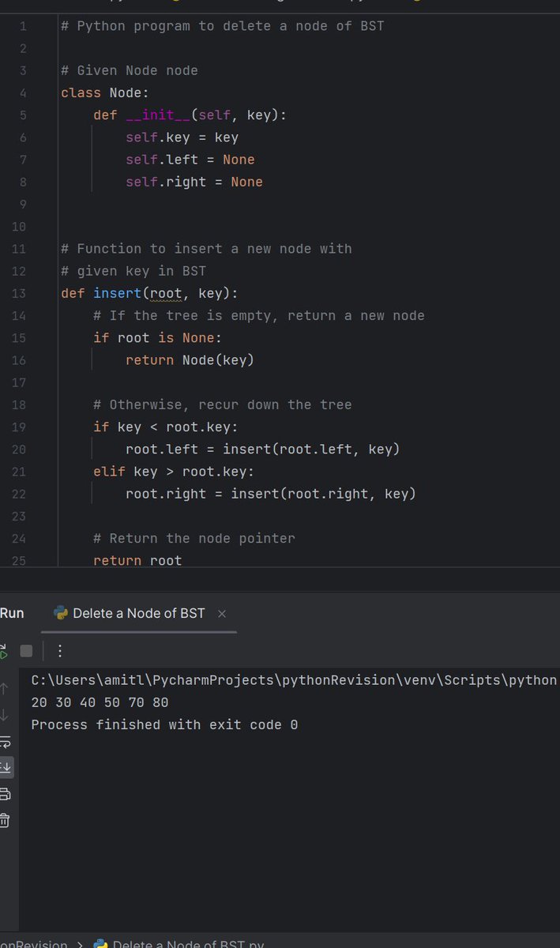Place cursor on self.right = None
This screenshot has width=560, height=948.
click(x=194, y=182)
